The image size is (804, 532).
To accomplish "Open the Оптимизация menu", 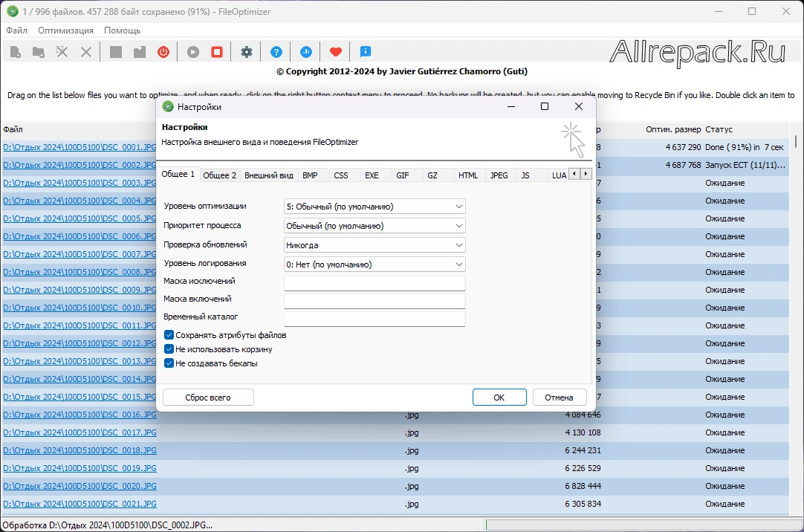I will tap(65, 30).
